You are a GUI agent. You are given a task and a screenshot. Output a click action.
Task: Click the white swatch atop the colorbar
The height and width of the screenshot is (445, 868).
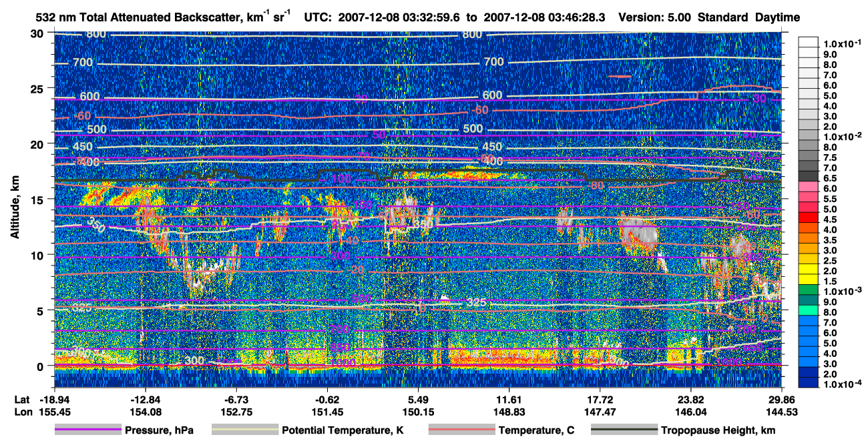coord(809,41)
